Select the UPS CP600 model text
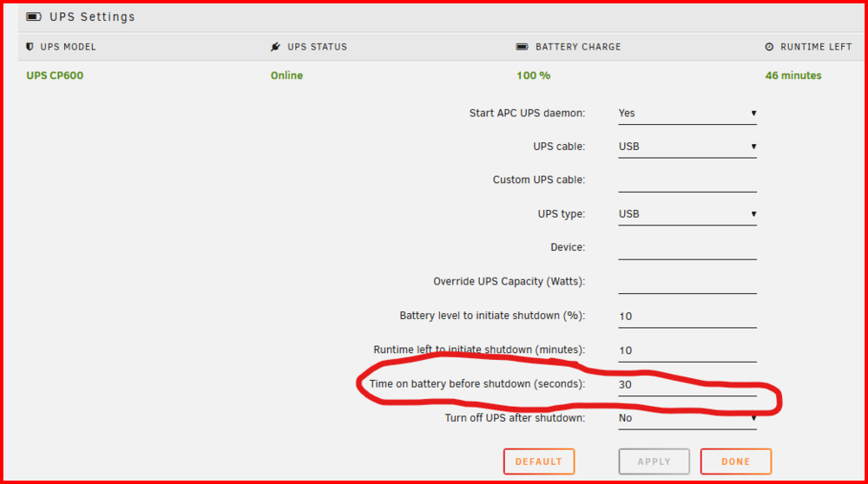Screen dimensions: 868x484 click(x=55, y=75)
